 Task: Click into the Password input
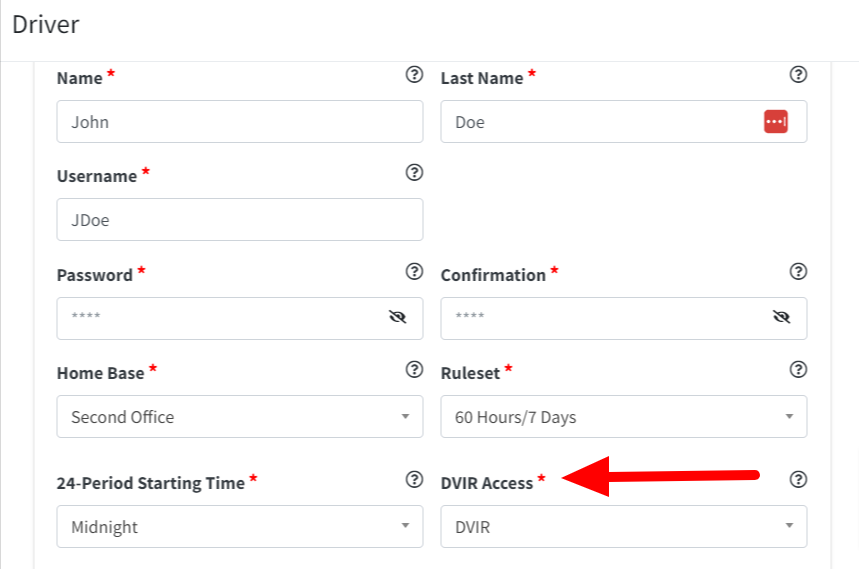[220, 318]
